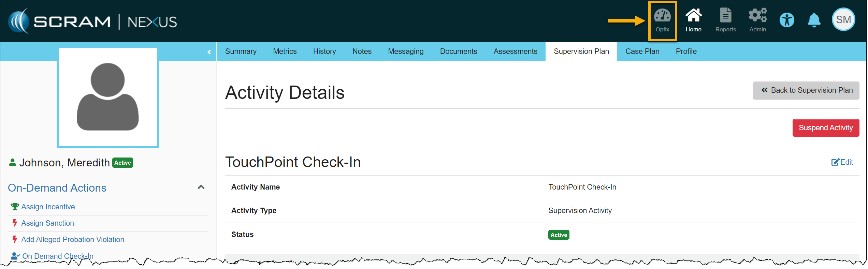Collapse the On-Demand Actions section
This screenshot has height=269, width=868.
click(x=201, y=187)
